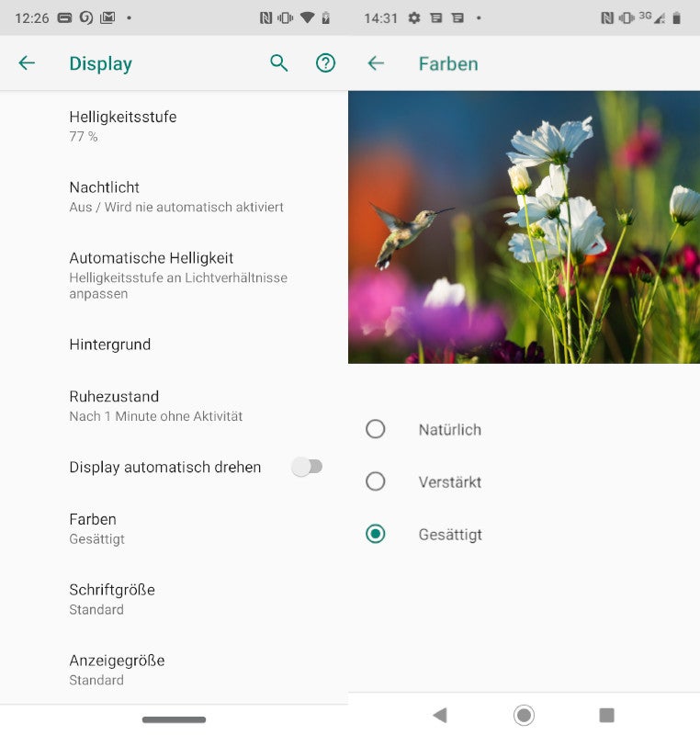Tap the hummingbird flower preview image
Screen dimensions: 700x735
[x=524, y=227]
